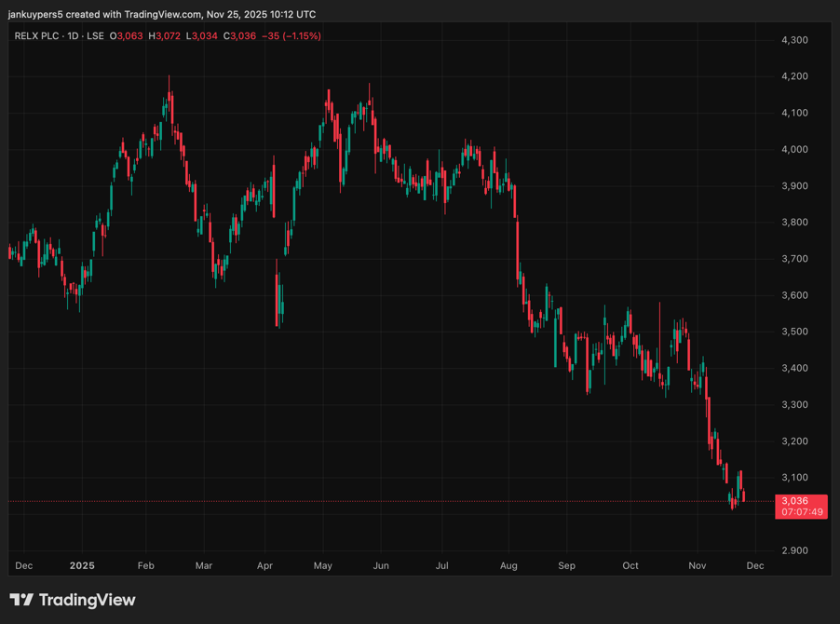840x624 pixels.
Task: Click the Jun label on time axis
Action: point(381,565)
